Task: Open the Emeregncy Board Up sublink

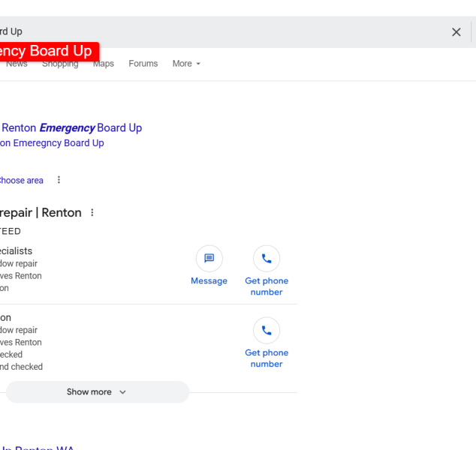Action: (52, 142)
